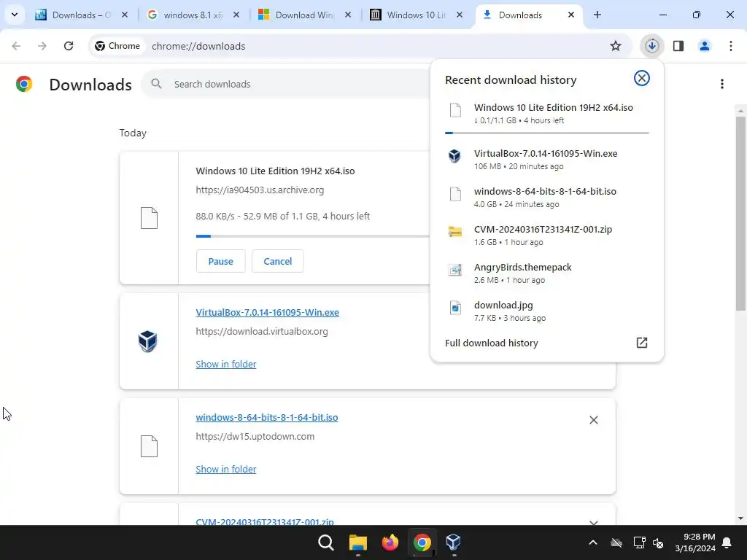Click the Chrome site info chip
The image size is (747, 560).
pyautogui.click(x=117, y=46)
